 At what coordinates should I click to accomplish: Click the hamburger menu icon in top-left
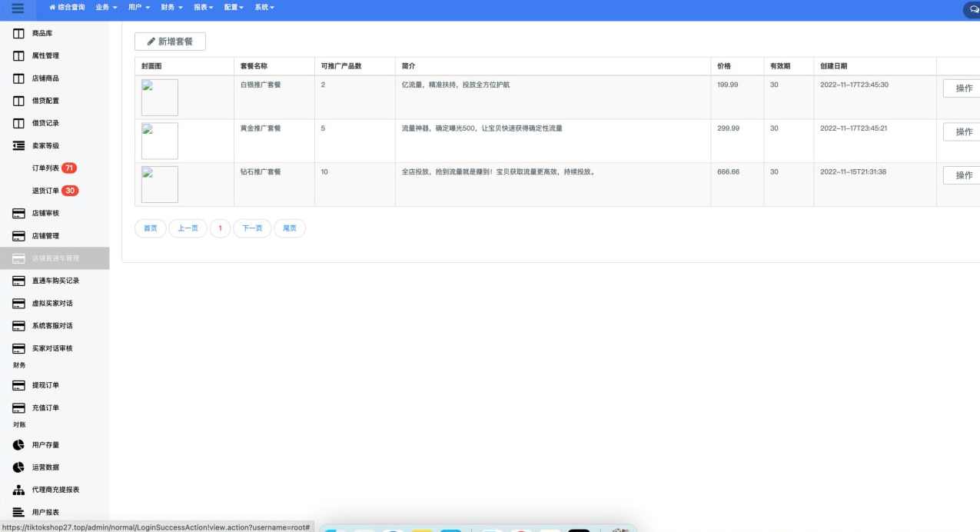pyautogui.click(x=18, y=8)
